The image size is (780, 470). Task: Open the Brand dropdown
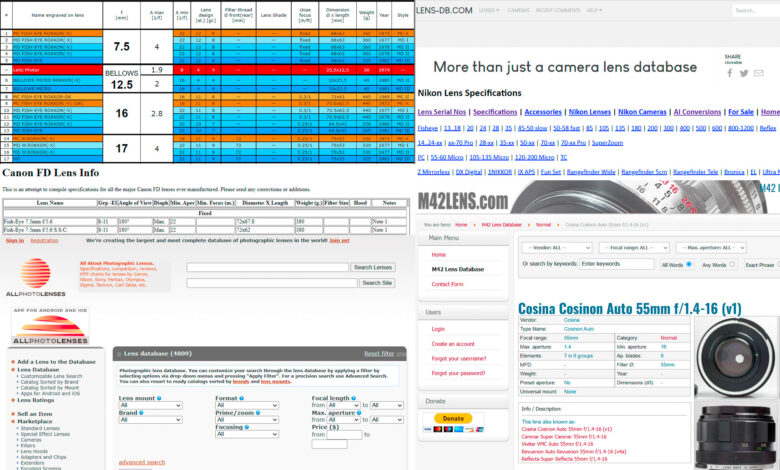tap(150, 420)
